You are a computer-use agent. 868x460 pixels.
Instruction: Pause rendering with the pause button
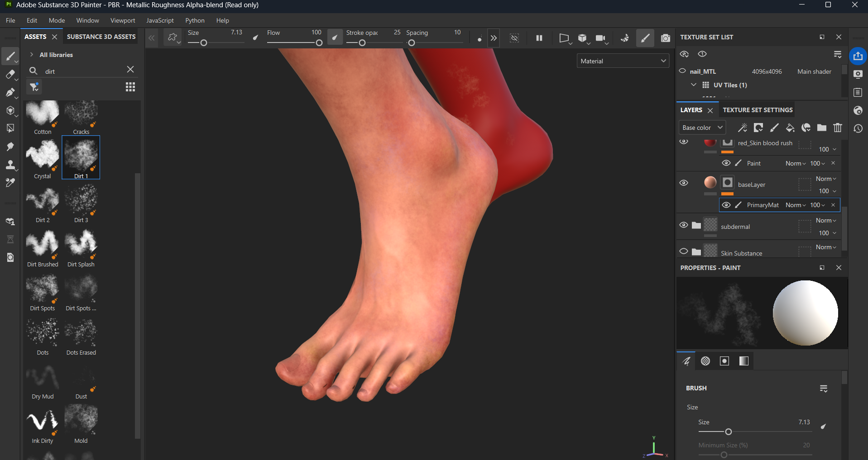tap(539, 38)
